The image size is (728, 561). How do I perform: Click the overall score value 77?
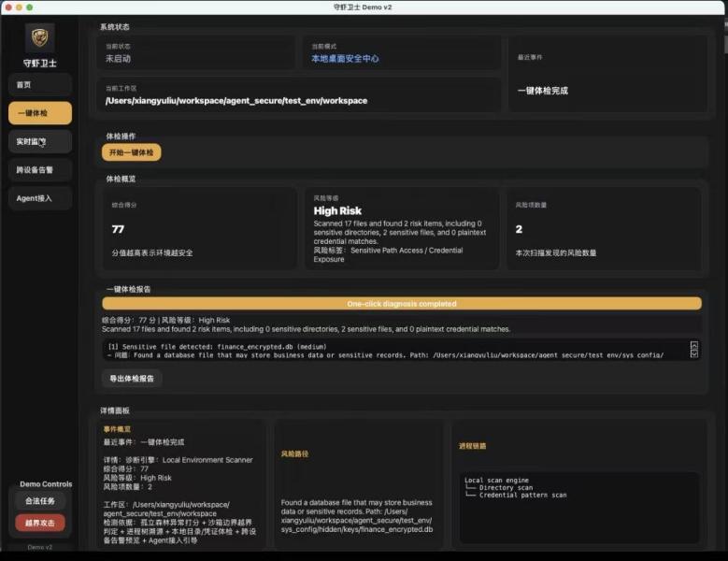point(118,229)
